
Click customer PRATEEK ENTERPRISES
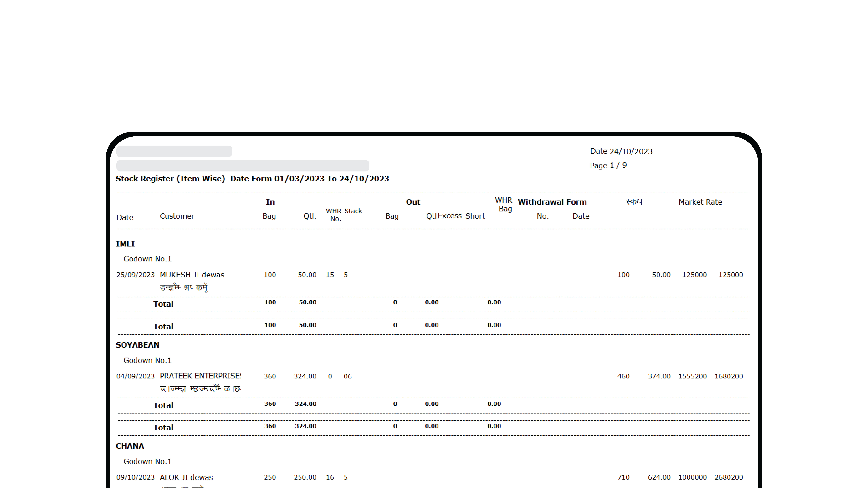(x=201, y=376)
